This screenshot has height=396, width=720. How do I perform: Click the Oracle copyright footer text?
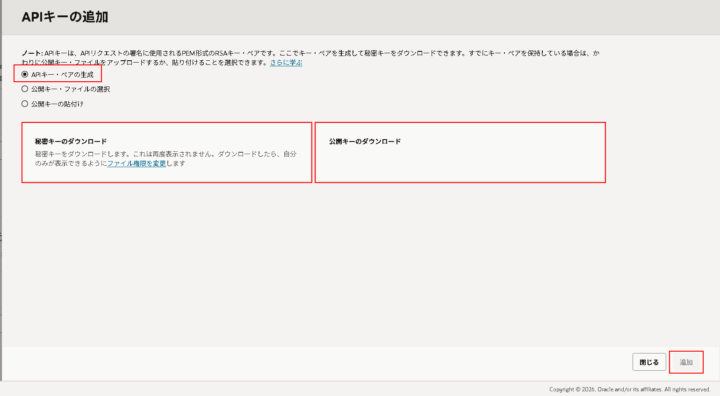tap(630, 389)
